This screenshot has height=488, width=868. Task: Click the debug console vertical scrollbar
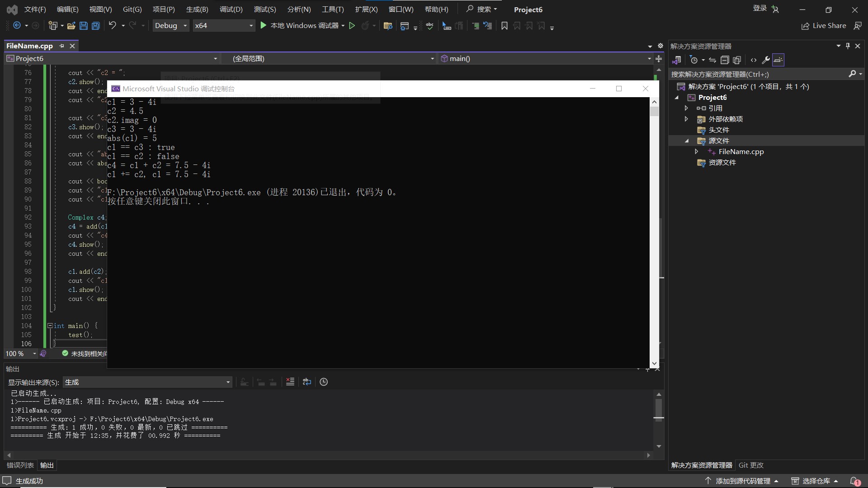(654, 226)
